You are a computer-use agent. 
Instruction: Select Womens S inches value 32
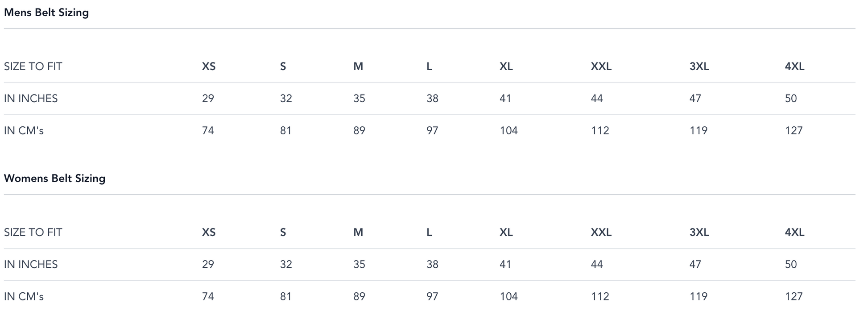click(x=286, y=265)
